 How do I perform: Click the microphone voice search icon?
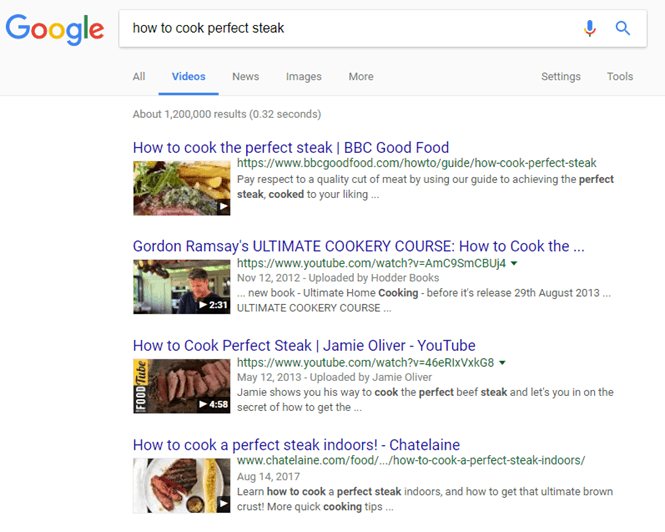tap(590, 28)
